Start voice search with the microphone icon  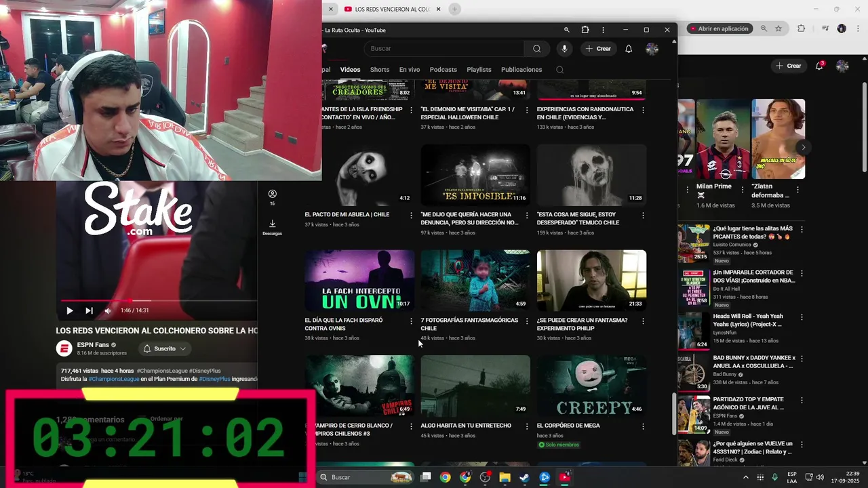564,49
